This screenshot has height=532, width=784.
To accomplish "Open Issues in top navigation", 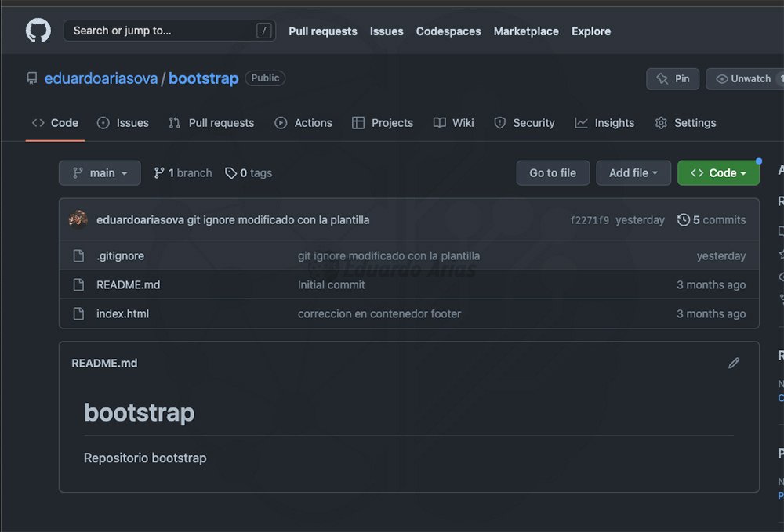I will coord(387,31).
